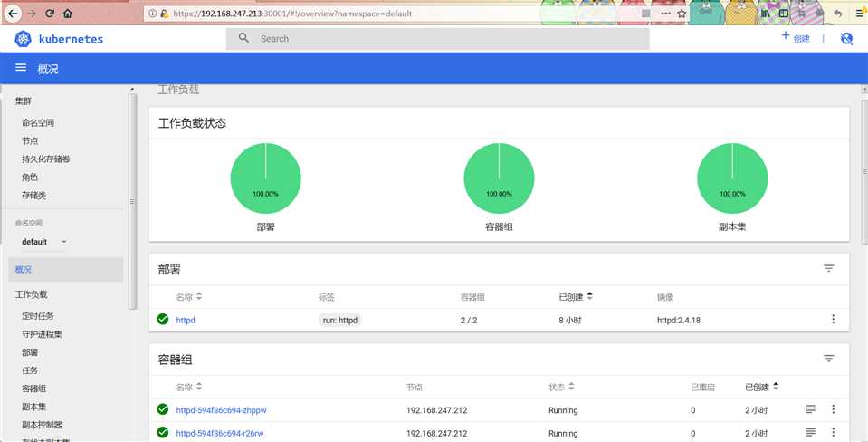Screen dimensions: 868x442
Task: Go forward with the browser forward arrow
Action: click(x=32, y=14)
